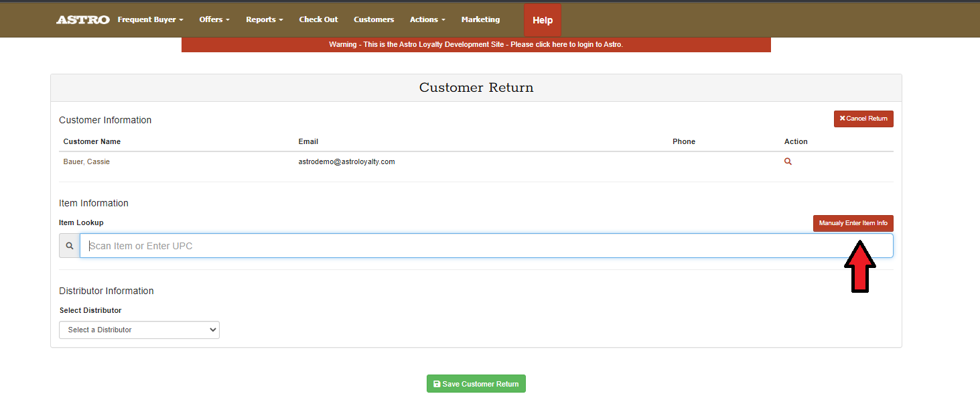Click the ASTRO logo
980x404 pixels.
click(82, 20)
